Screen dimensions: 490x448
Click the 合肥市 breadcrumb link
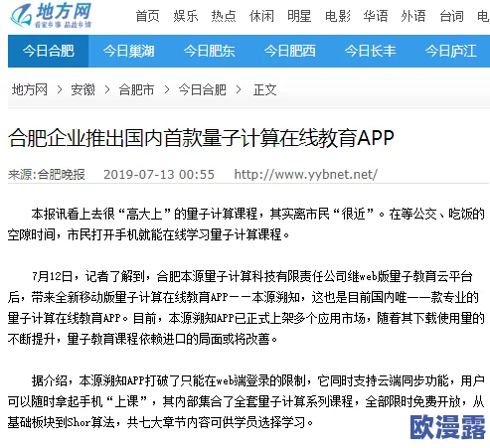(x=136, y=89)
